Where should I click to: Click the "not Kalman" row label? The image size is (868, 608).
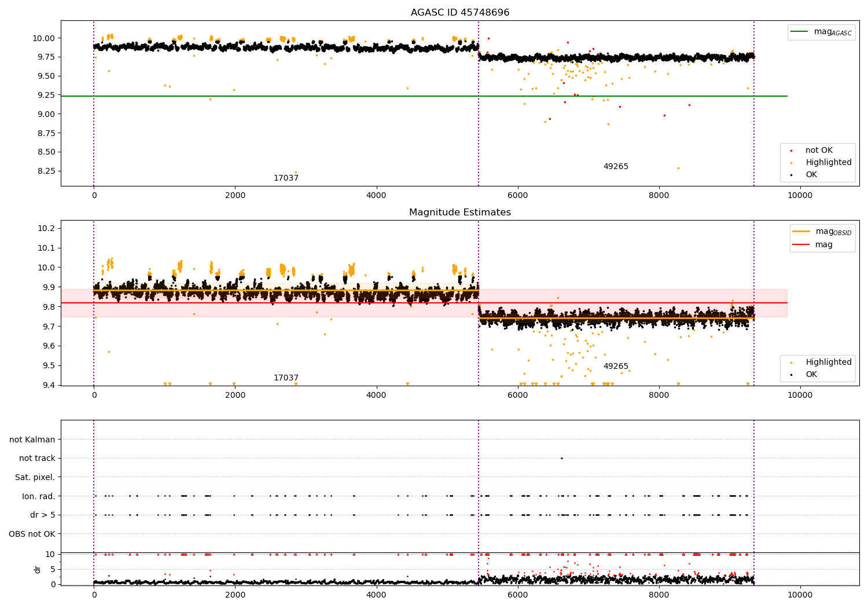[32, 440]
